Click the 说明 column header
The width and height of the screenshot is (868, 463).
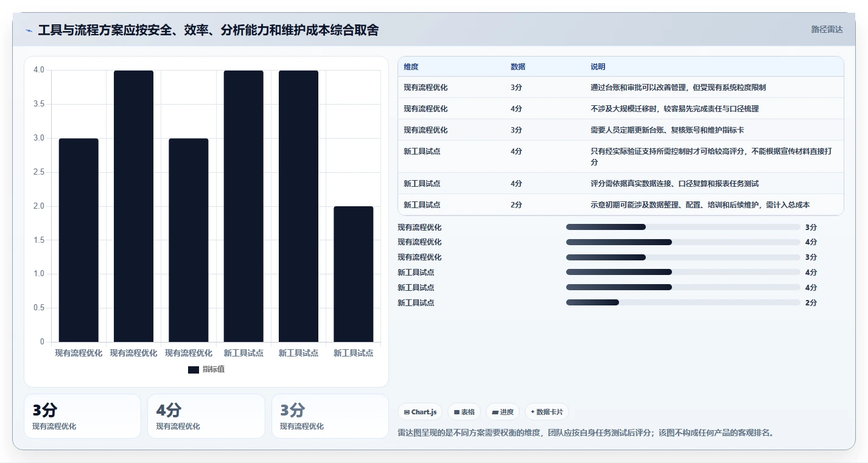point(598,67)
